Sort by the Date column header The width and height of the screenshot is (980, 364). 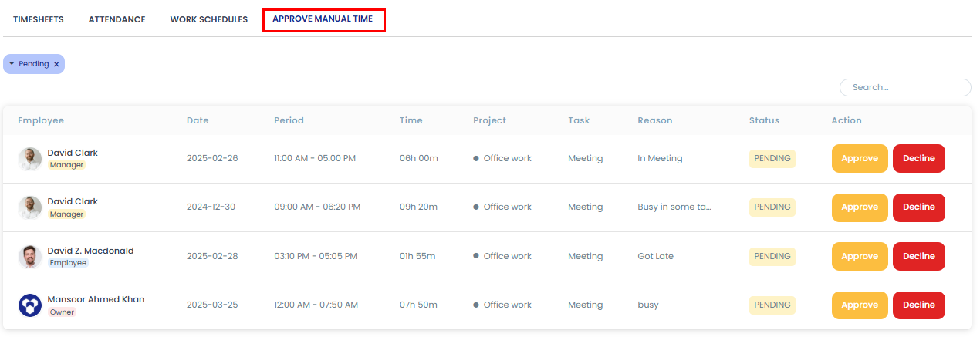click(x=198, y=120)
